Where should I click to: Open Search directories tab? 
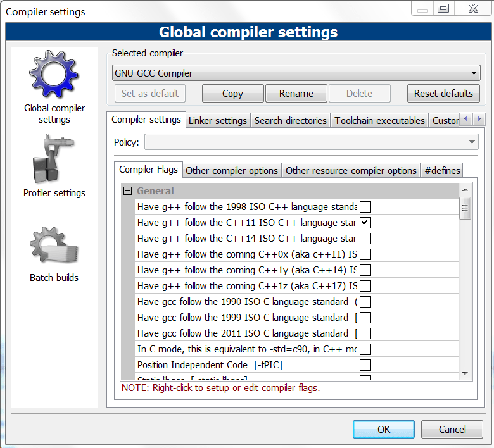pyautogui.click(x=291, y=121)
